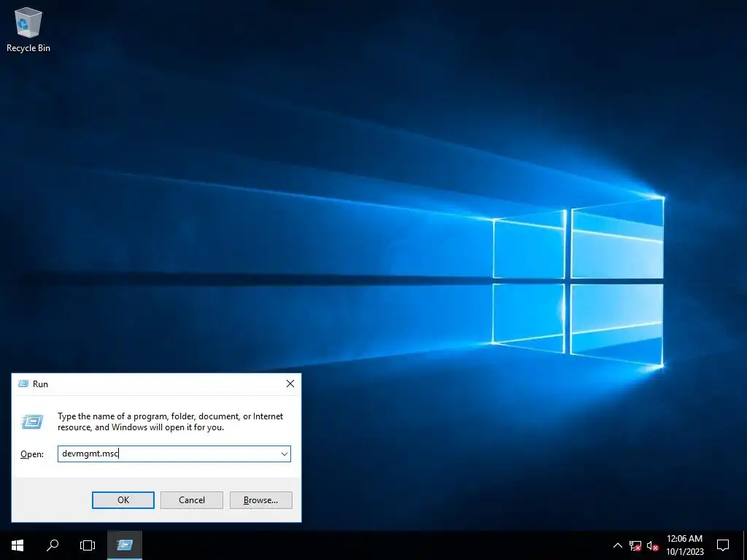This screenshot has height=560, width=747.
Task: Open clock showing 12:06 AM
Action: point(684,545)
